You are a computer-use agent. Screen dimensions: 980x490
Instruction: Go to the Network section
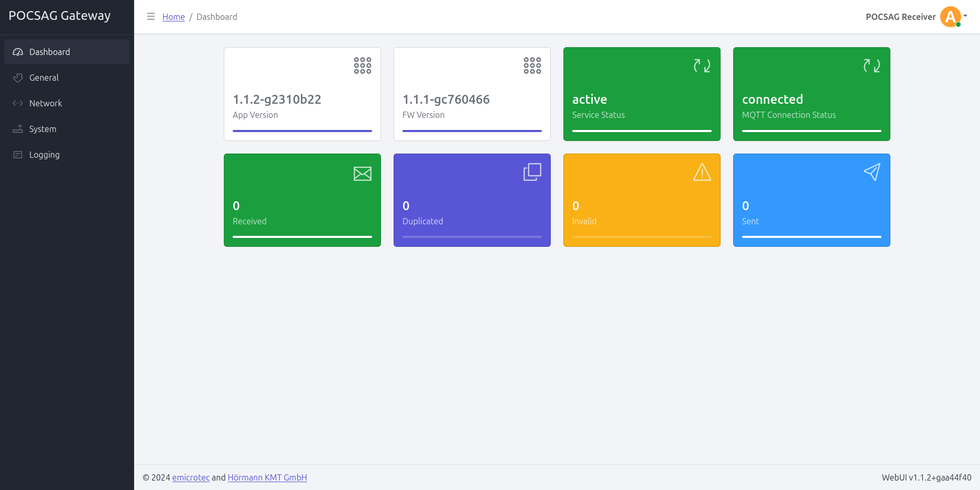click(x=46, y=103)
